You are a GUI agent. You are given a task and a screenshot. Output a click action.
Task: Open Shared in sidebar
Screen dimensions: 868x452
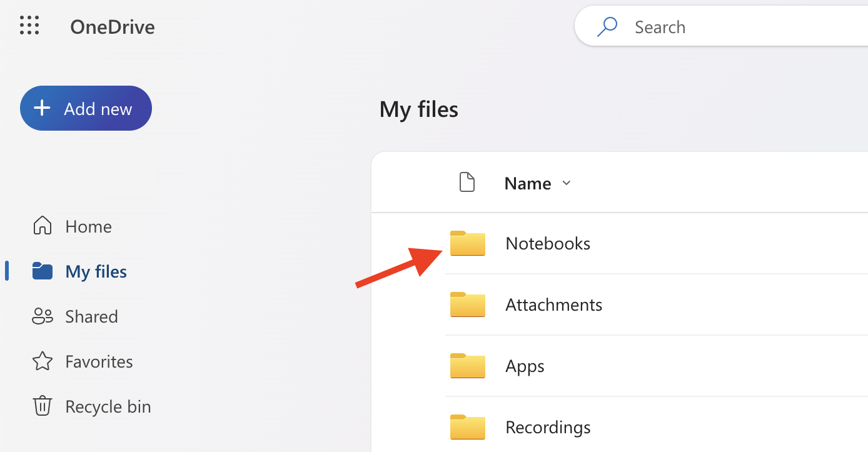[75, 316]
